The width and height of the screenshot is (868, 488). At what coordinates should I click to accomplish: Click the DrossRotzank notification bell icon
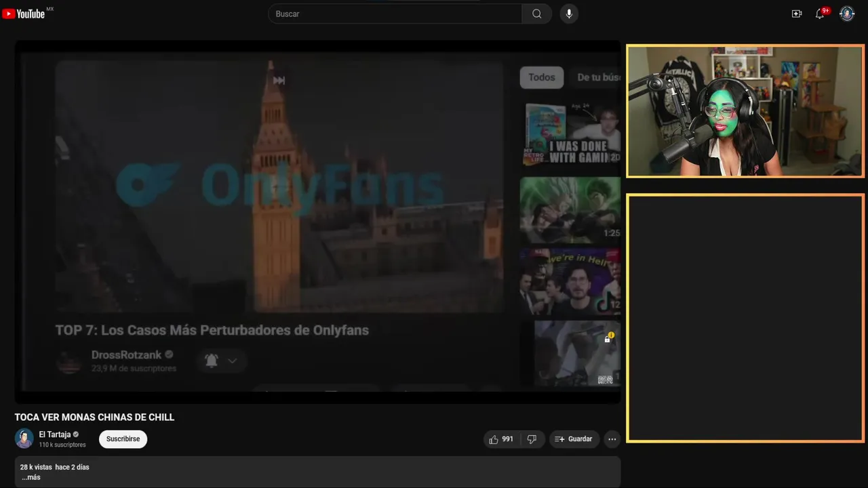pos(212,361)
